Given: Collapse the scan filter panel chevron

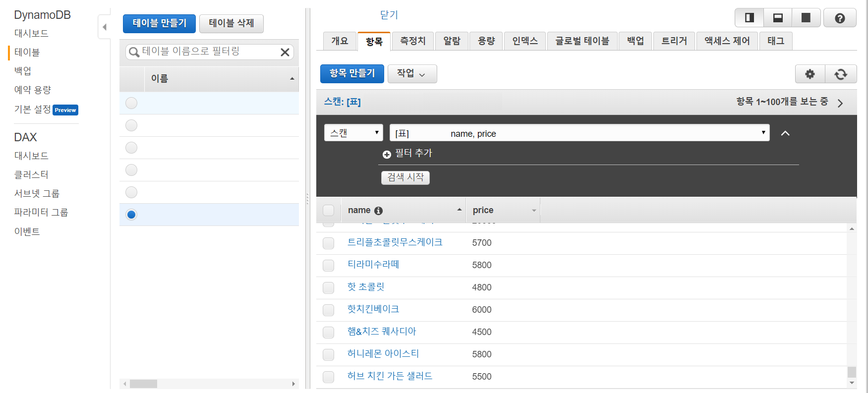Looking at the screenshot, I should pos(785,133).
